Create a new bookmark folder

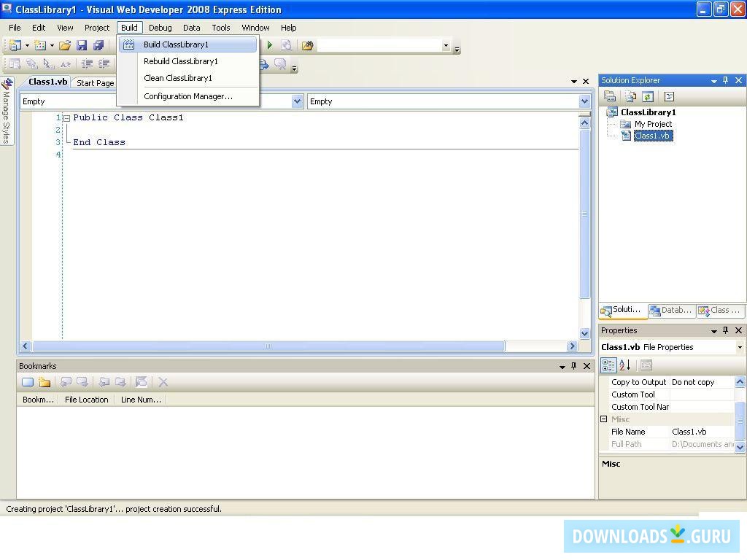[x=44, y=382]
